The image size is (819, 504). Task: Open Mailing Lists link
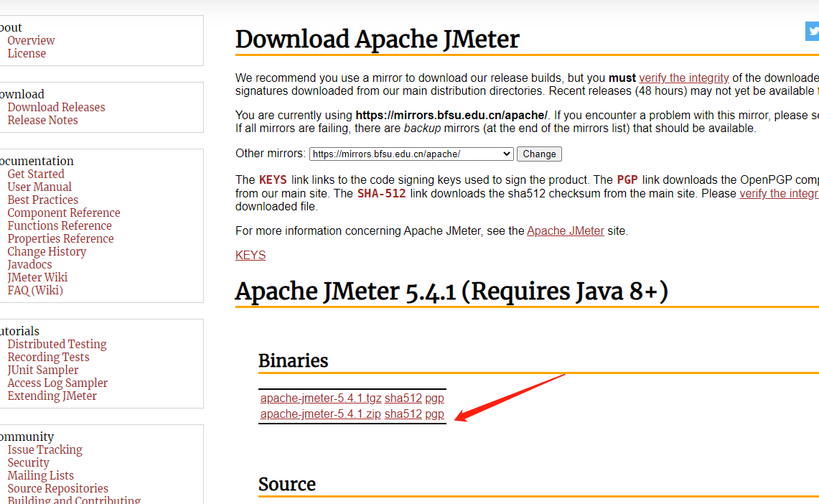(x=40, y=476)
